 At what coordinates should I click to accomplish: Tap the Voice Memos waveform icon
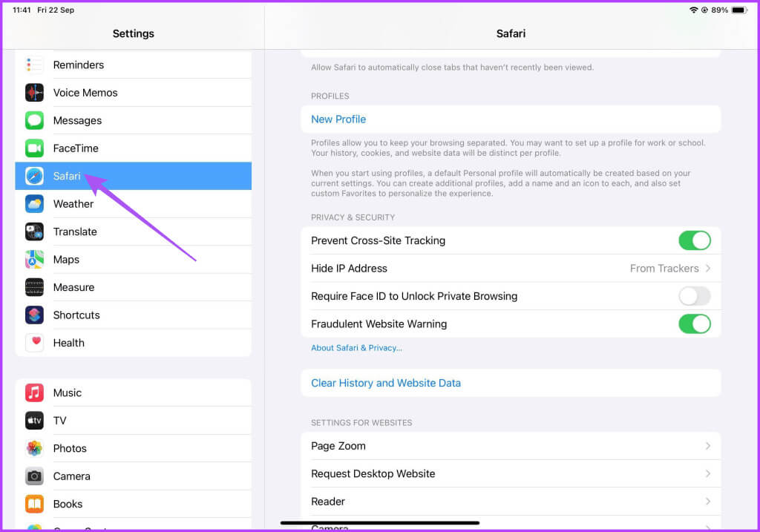pyautogui.click(x=34, y=93)
